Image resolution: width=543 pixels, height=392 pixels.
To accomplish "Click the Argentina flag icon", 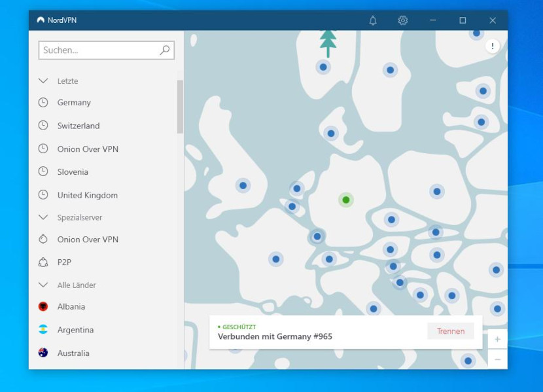I will [43, 330].
